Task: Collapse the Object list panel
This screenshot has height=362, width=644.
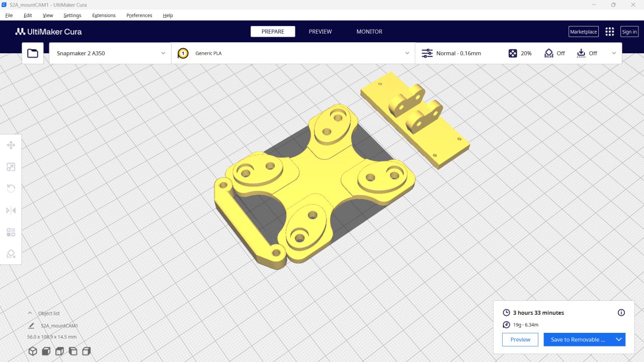Action: coord(30,313)
